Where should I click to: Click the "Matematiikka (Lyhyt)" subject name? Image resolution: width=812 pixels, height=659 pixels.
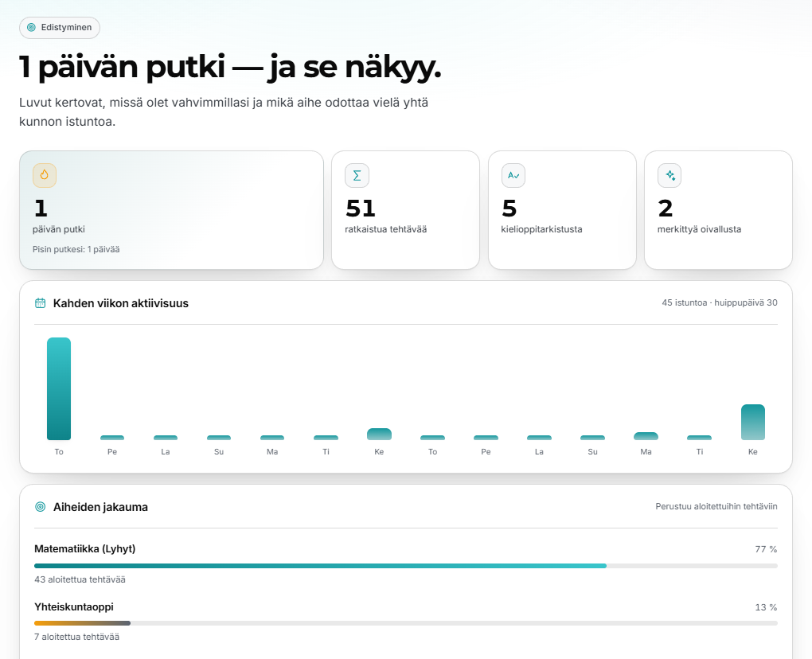click(85, 548)
